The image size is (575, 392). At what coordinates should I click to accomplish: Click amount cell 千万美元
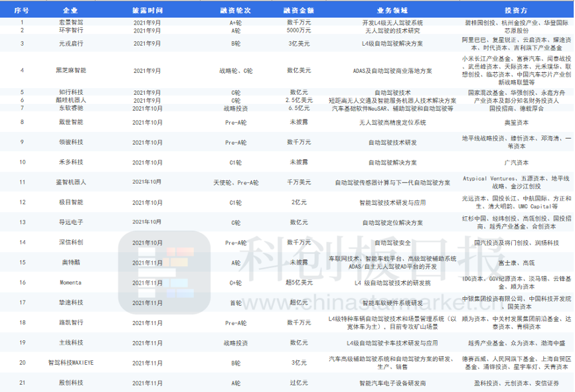(x=299, y=182)
